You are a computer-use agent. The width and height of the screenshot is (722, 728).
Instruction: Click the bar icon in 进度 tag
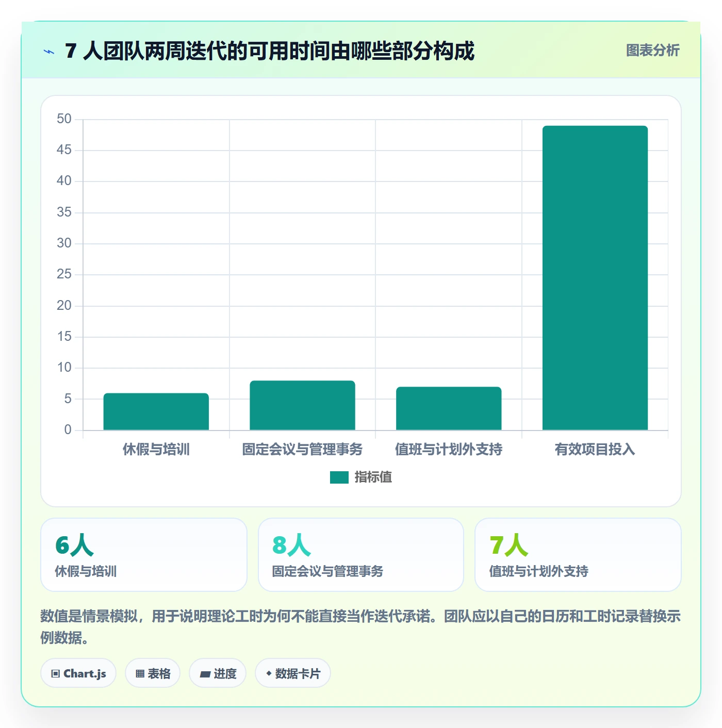[205, 674]
